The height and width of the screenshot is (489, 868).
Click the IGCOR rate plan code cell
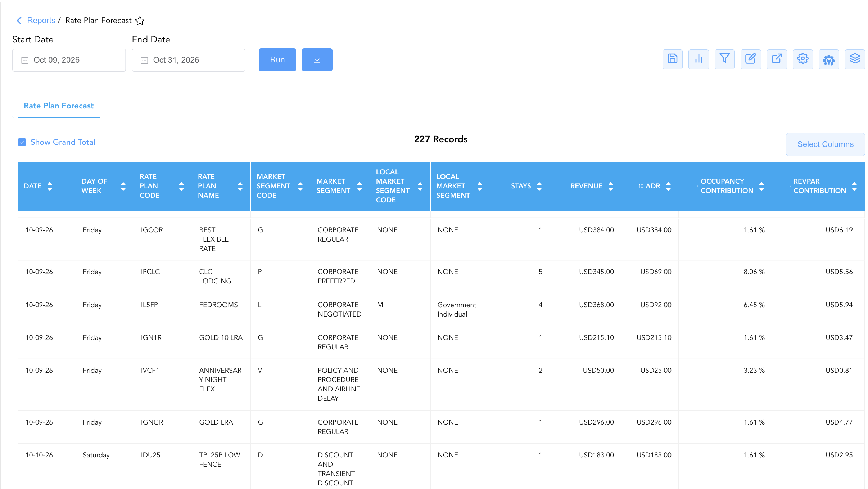[x=152, y=230]
